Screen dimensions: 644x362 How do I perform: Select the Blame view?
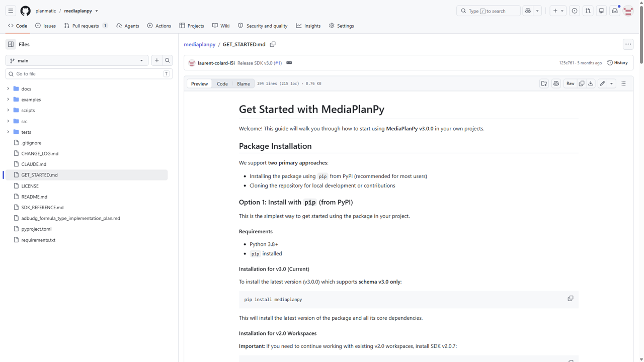point(244,83)
